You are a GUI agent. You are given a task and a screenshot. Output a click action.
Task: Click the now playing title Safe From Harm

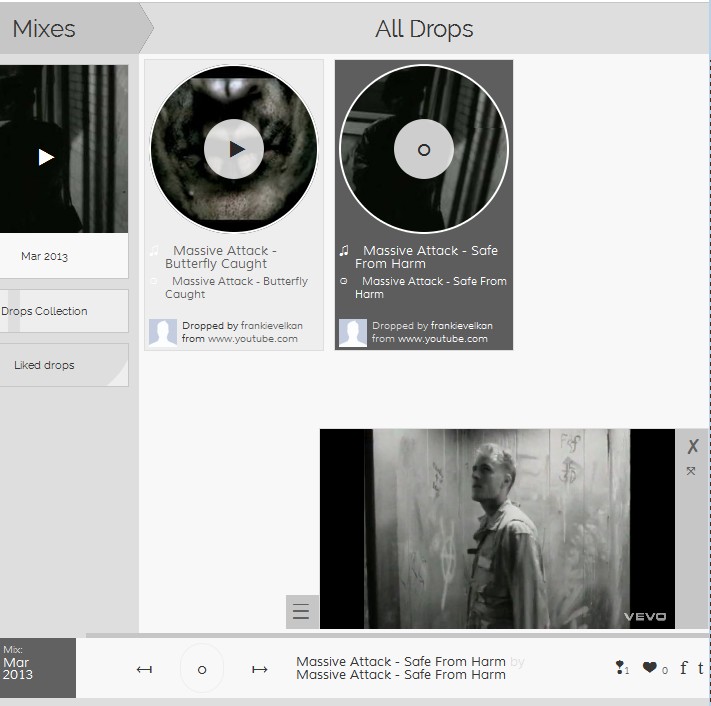[401, 662]
